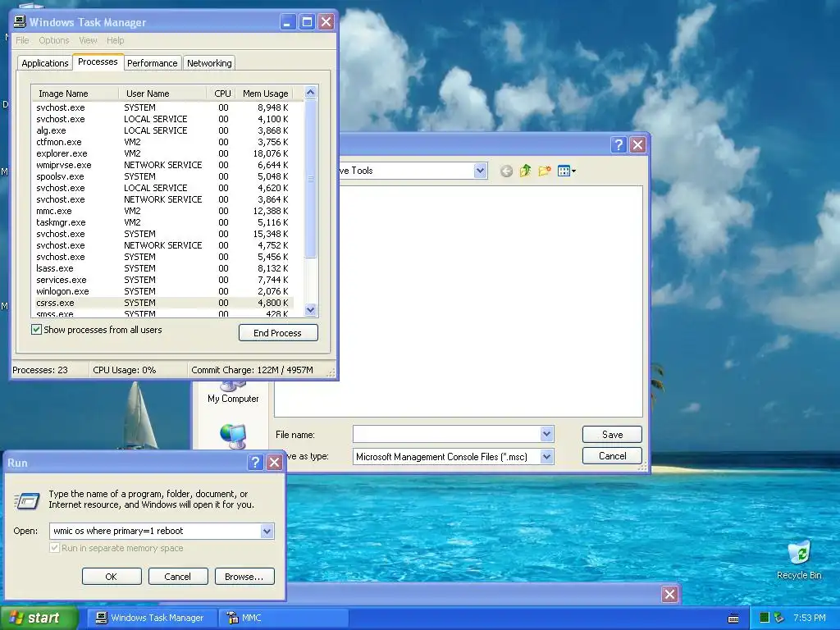Expand the Open command history dropdown

point(267,531)
